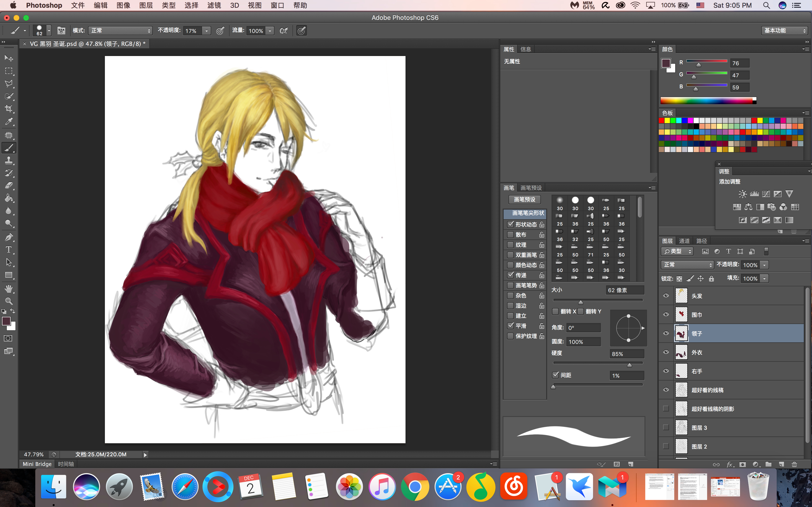Show the 图层 3 layer

666,428
